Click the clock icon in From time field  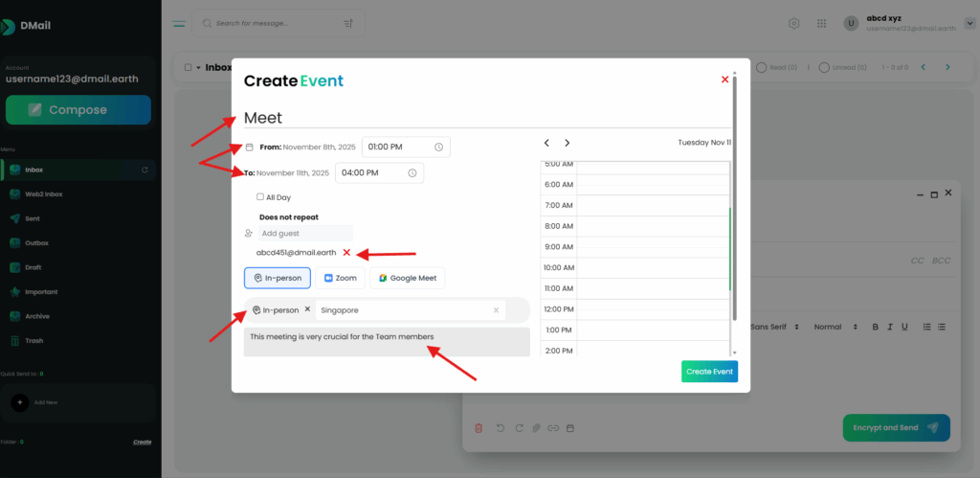tap(438, 148)
